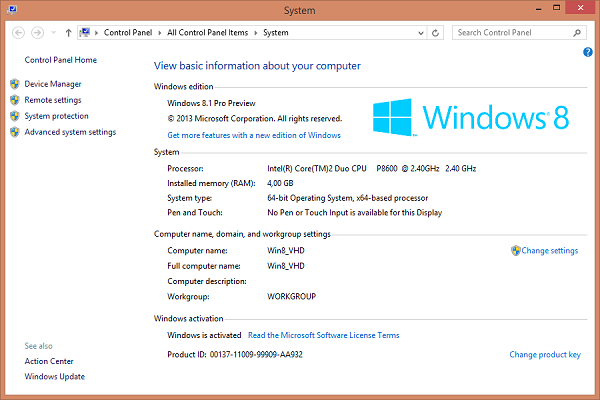Open Action Center under See also
The height and width of the screenshot is (400, 600).
[x=49, y=361]
